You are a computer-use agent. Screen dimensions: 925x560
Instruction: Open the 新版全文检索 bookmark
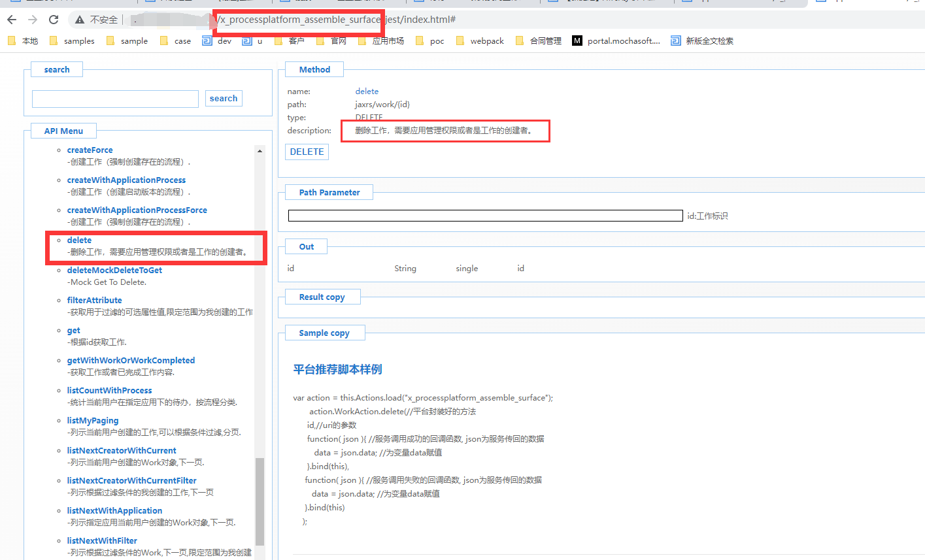pyautogui.click(x=702, y=41)
